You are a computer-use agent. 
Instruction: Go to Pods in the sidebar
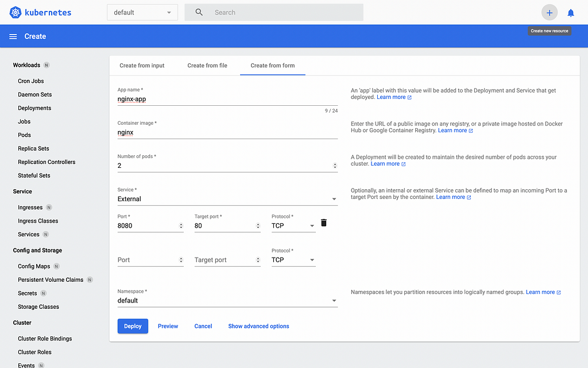click(x=24, y=135)
